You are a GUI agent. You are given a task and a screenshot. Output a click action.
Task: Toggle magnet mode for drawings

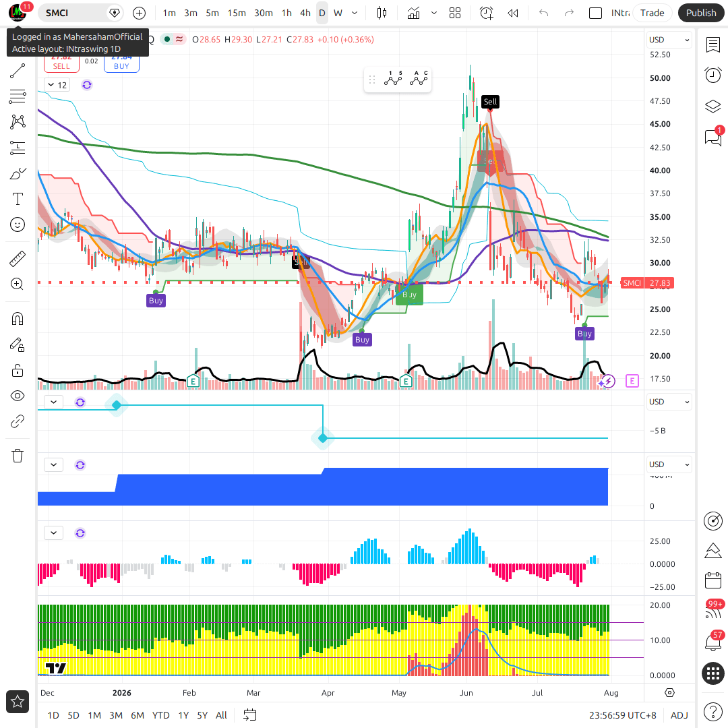click(18, 319)
